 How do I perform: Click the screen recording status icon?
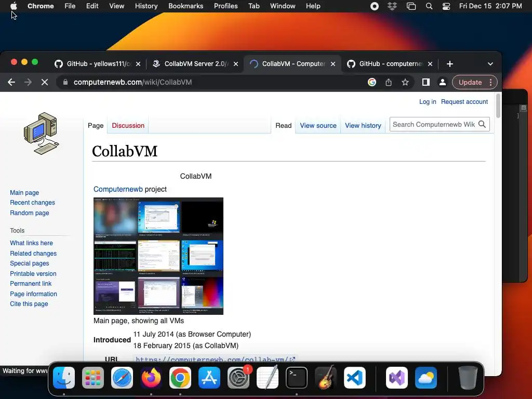coord(374,6)
